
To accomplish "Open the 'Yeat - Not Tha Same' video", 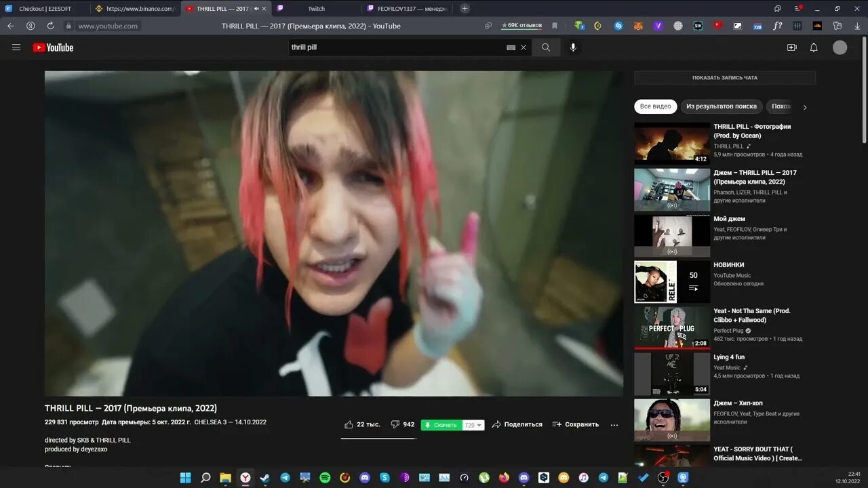I will tap(672, 327).
